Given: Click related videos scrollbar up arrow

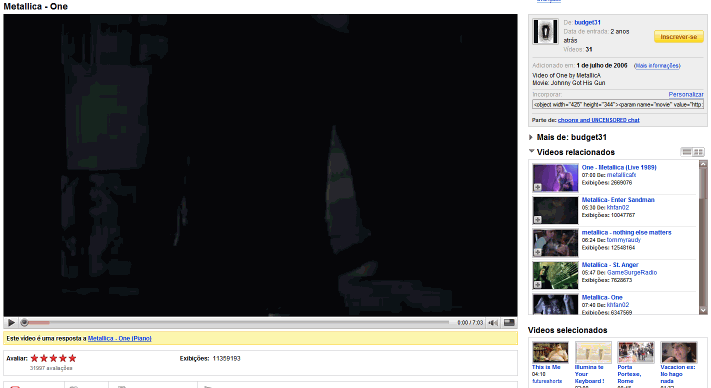Looking at the screenshot, I should (703, 165).
